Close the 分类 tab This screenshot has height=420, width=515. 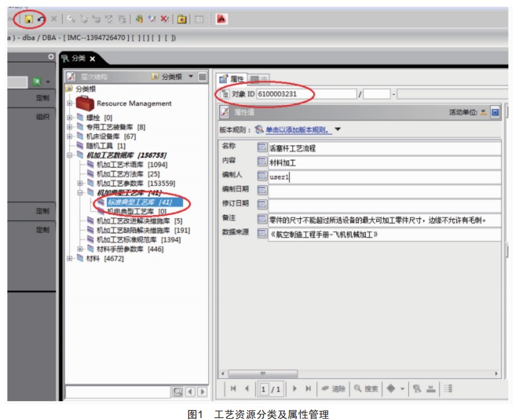tap(92, 59)
